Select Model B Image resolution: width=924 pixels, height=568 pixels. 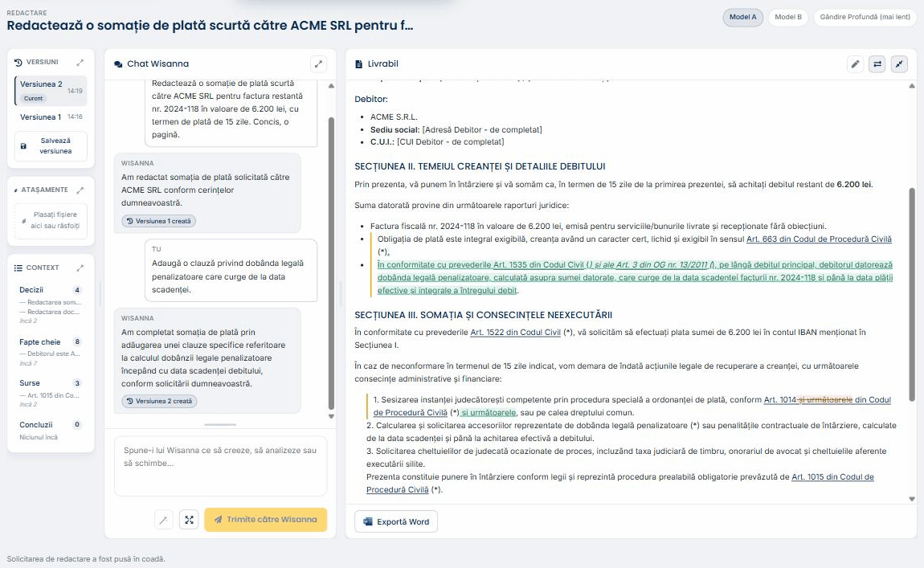click(788, 17)
